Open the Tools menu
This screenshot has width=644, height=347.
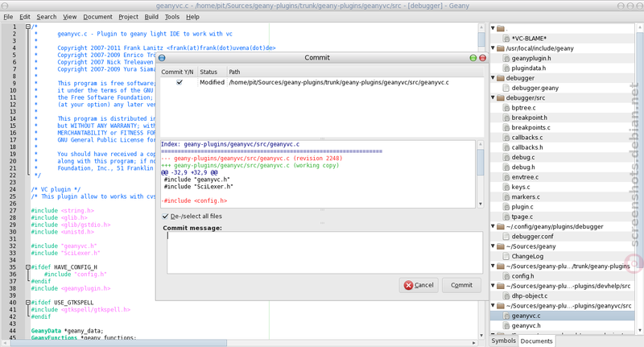coord(172,17)
